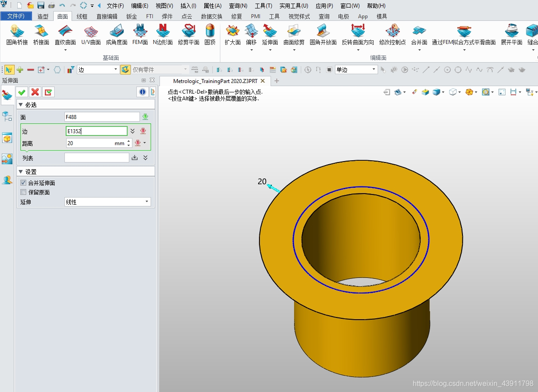
Task: Toggle the part-only filter icon before 仅有零件
Action: [x=126, y=70]
